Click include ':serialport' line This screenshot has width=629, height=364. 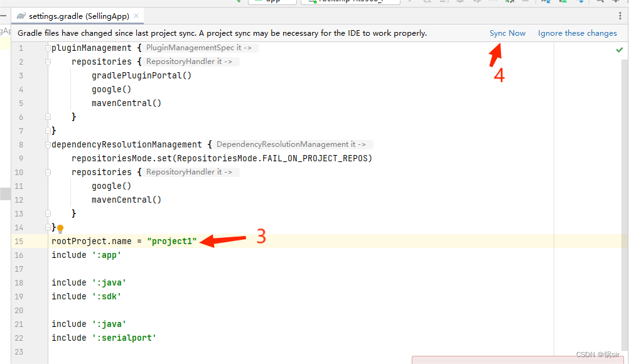[104, 338]
